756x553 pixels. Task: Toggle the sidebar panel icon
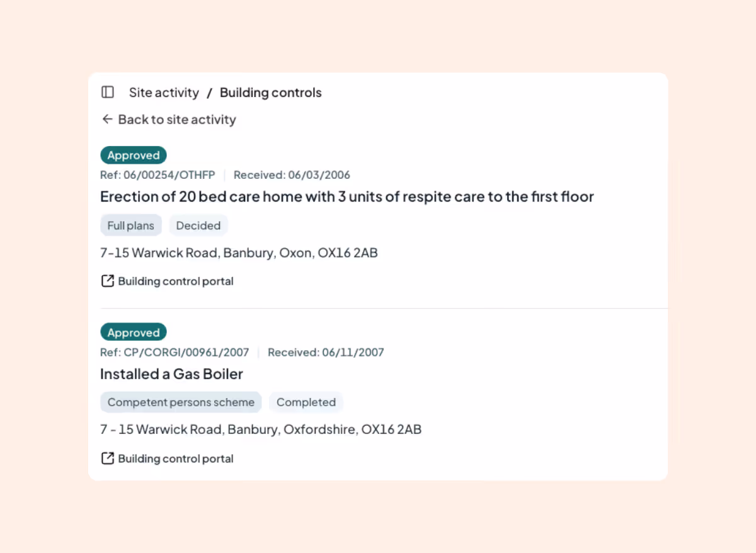[107, 92]
